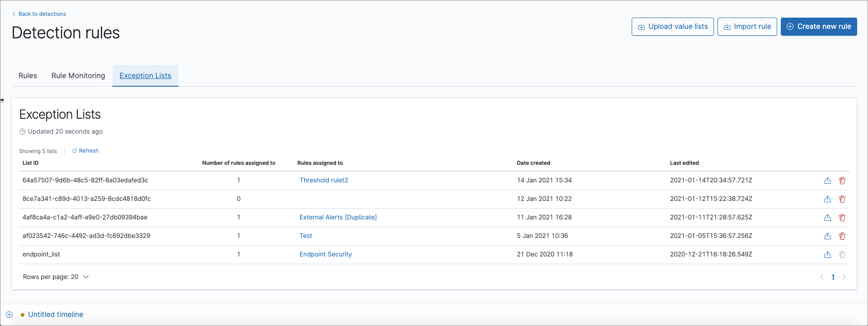Screen dimensions: 868x326
Task: Open External Alerts [Duplicate] rule
Action: click(338, 217)
